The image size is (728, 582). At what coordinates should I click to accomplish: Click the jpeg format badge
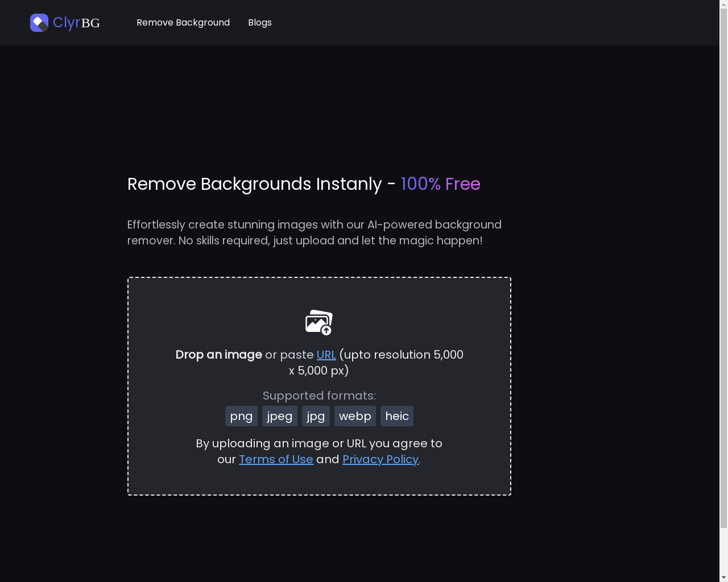(280, 416)
